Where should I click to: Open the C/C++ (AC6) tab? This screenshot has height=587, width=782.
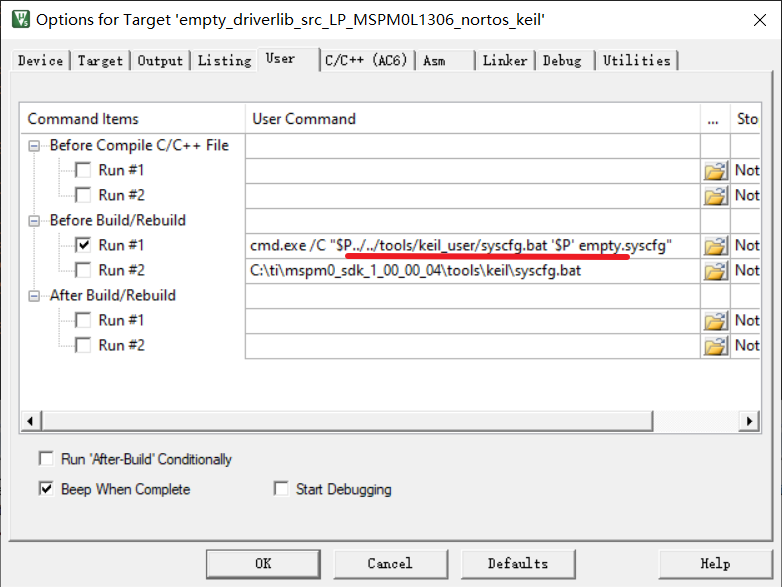click(366, 61)
